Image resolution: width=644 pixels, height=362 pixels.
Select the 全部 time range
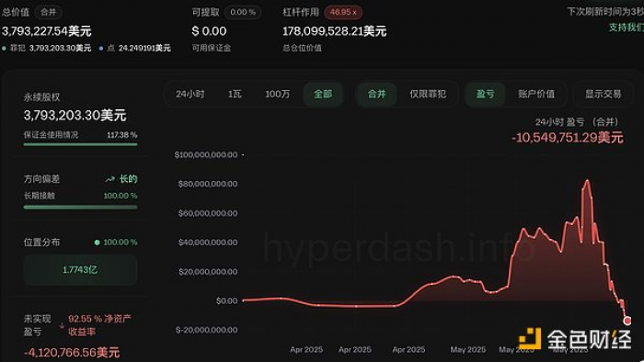click(323, 95)
